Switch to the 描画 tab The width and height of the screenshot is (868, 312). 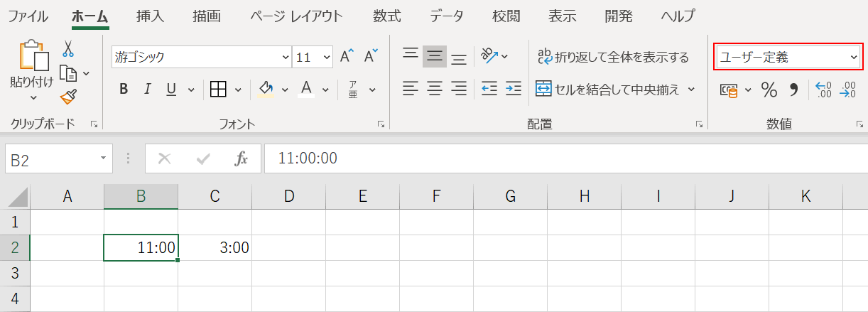[x=207, y=16]
